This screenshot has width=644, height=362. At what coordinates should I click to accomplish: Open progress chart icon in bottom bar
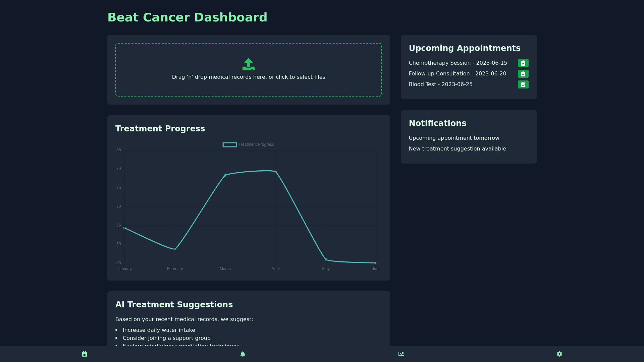[401, 354]
